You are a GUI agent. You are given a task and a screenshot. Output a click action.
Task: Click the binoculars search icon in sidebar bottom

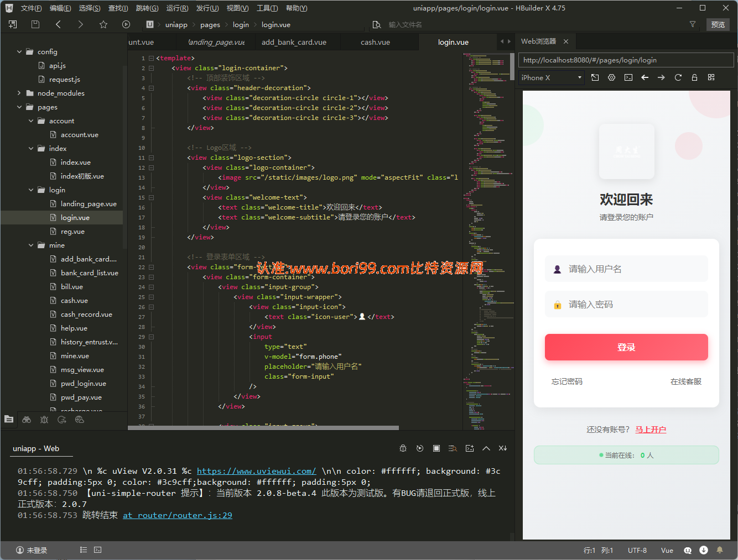point(27,420)
